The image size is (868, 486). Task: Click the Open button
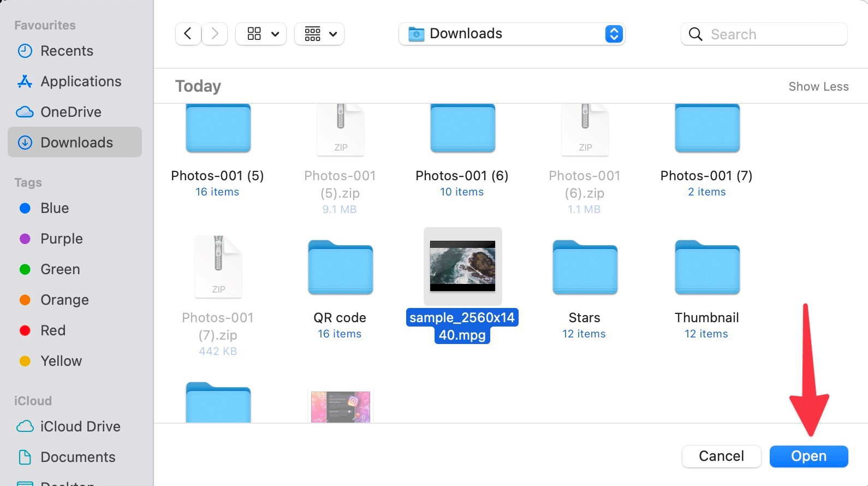(808, 456)
